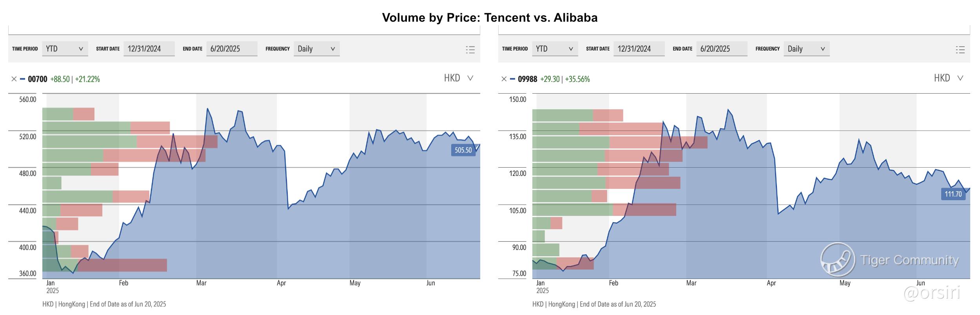Click the blue 09988 legend line marker

point(513,79)
